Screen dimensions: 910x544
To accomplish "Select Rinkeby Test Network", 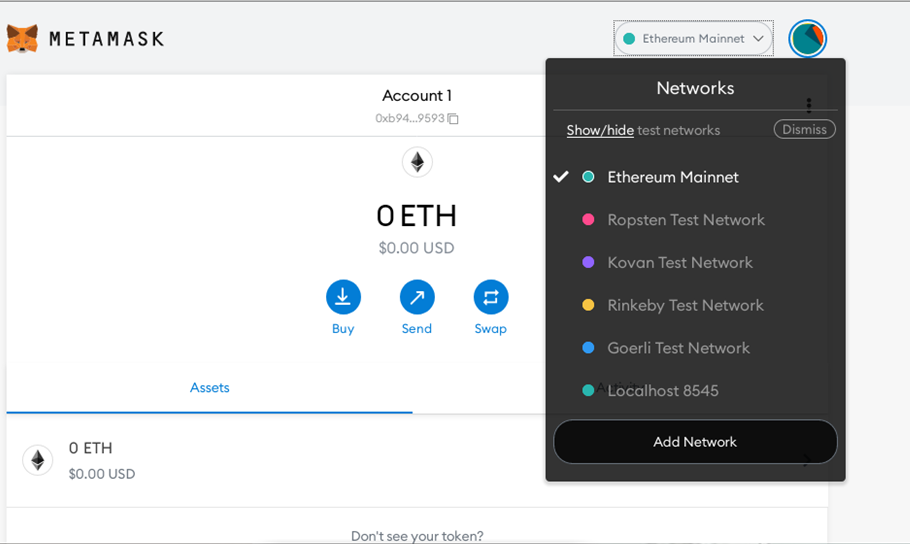I will 695,305.
